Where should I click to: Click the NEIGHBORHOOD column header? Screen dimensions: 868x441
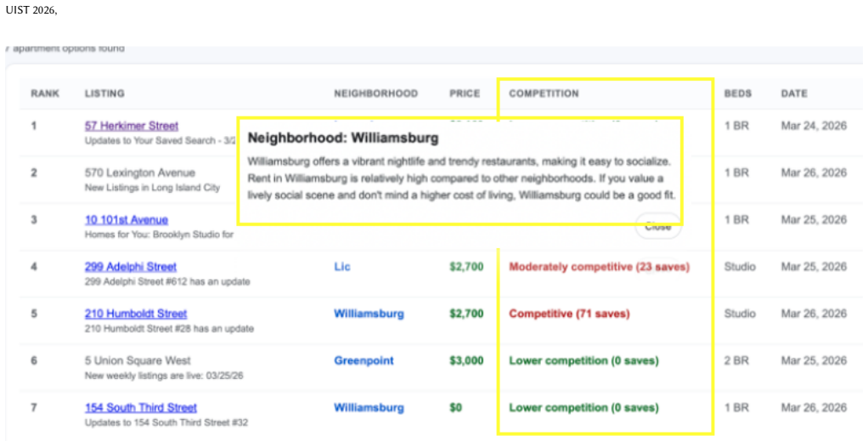tap(376, 93)
